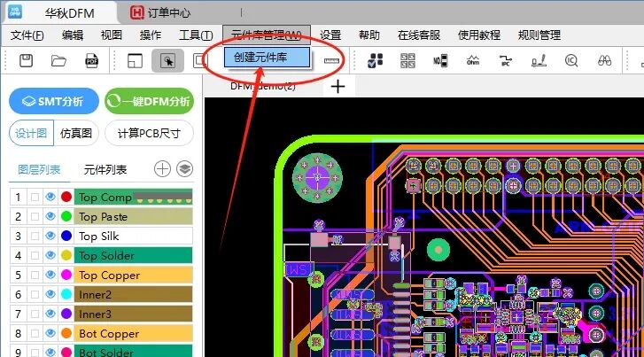Toggle Inner3 layer eye visibility
The image size is (644, 357).
tap(50, 314)
